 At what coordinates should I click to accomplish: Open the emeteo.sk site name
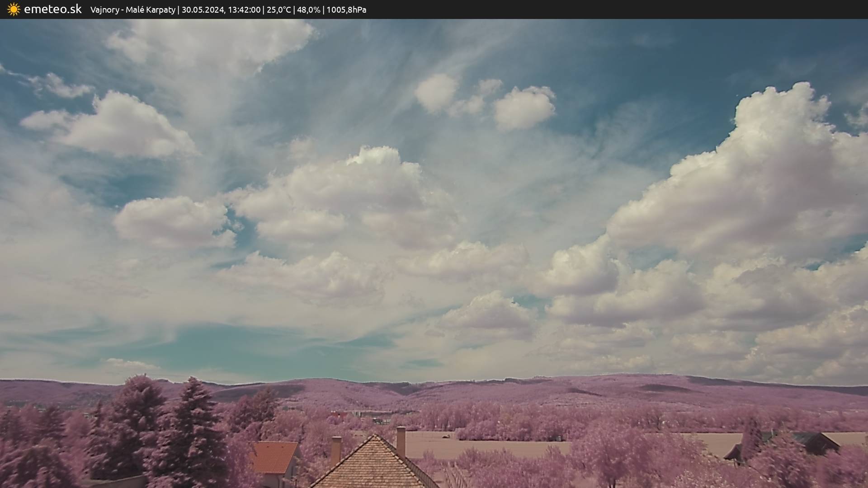click(53, 9)
